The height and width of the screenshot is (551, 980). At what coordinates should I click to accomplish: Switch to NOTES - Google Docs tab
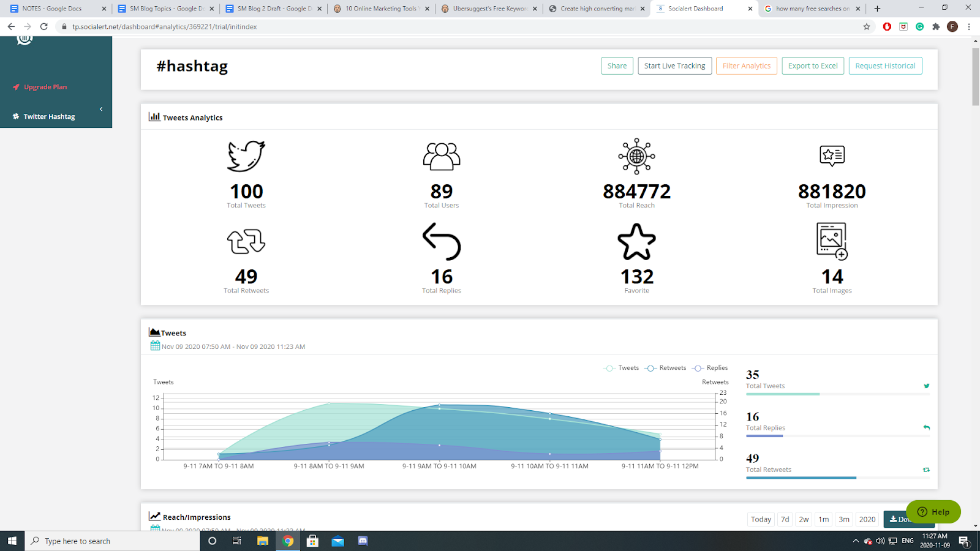(58, 9)
